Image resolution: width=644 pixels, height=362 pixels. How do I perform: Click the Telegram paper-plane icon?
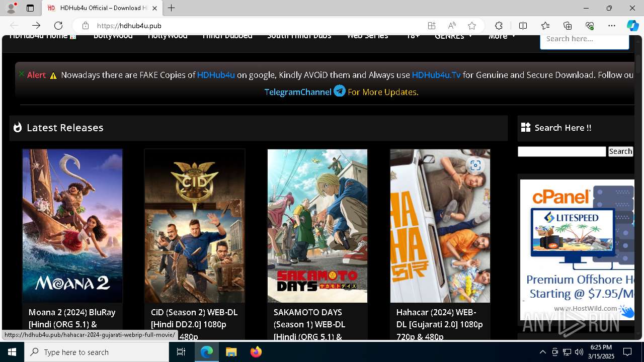coord(340,91)
